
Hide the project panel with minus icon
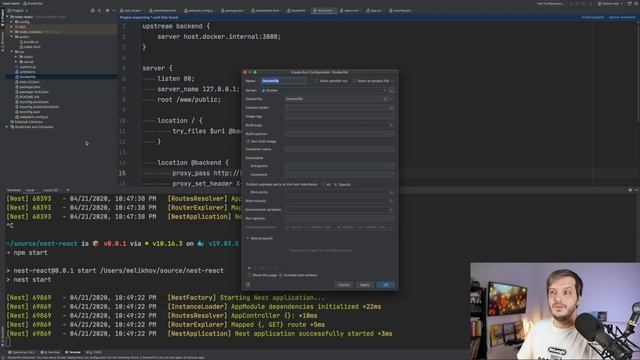[114, 11]
